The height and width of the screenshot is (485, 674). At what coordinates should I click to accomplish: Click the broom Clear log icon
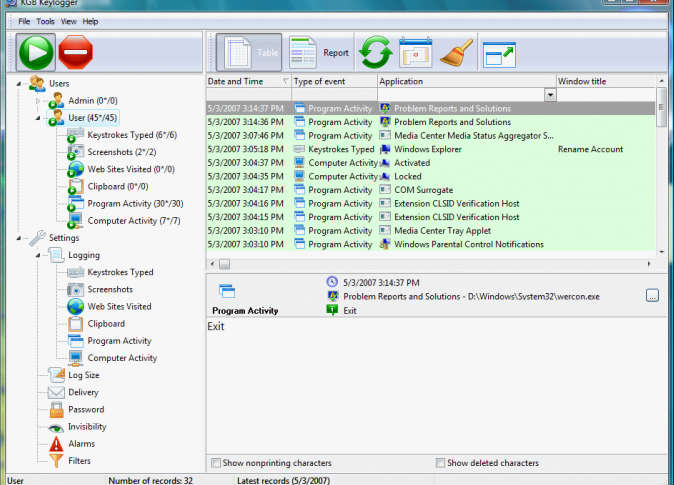(456, 52)
